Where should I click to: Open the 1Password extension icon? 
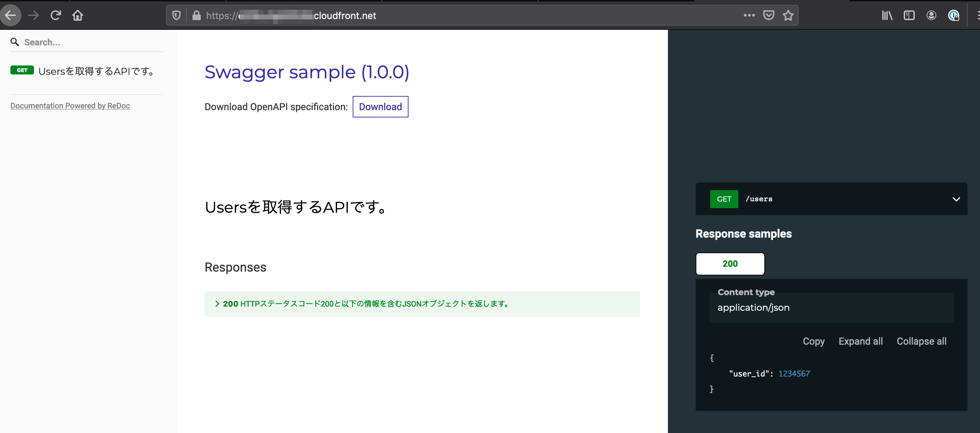point(953,15)
